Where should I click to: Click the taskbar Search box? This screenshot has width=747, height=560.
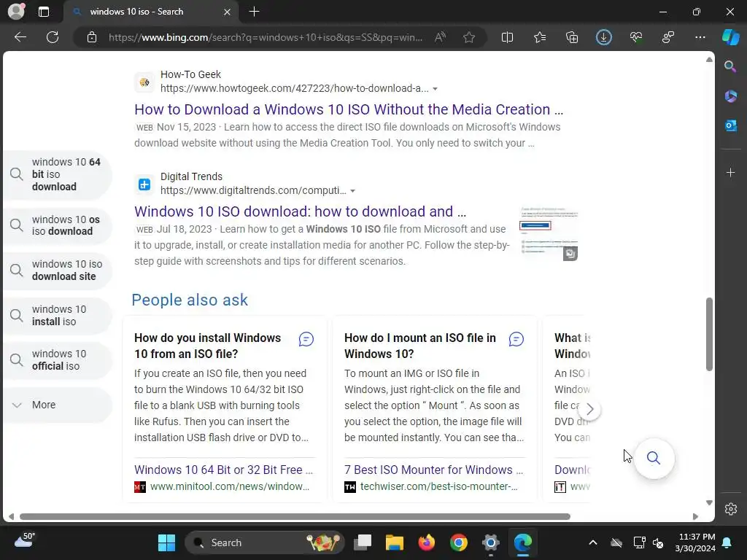264,542
